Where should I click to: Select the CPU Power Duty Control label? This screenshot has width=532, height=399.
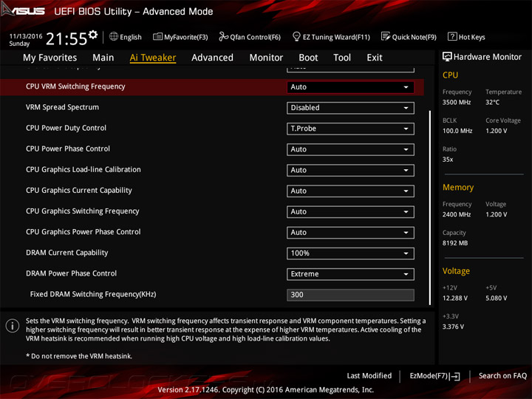coord(66,128)
